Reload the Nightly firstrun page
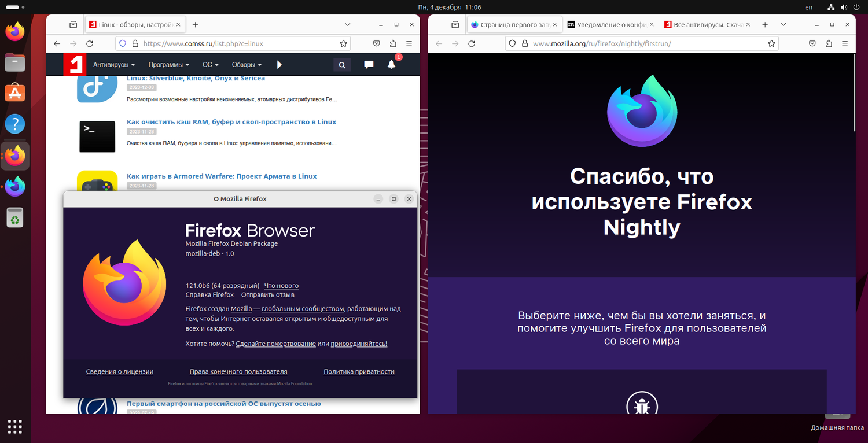The height and width of the screenshot is (443, 868). point(472,43)
